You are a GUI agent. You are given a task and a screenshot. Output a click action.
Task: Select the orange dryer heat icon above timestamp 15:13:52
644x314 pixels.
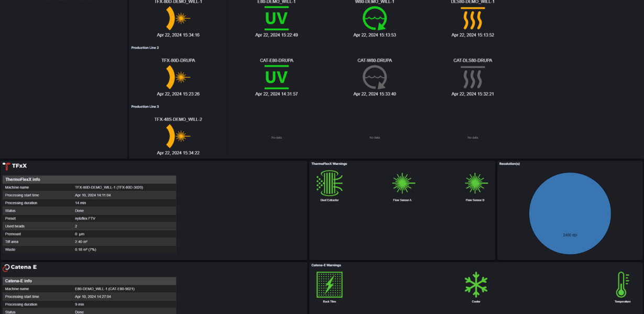[x=473, y=19]
